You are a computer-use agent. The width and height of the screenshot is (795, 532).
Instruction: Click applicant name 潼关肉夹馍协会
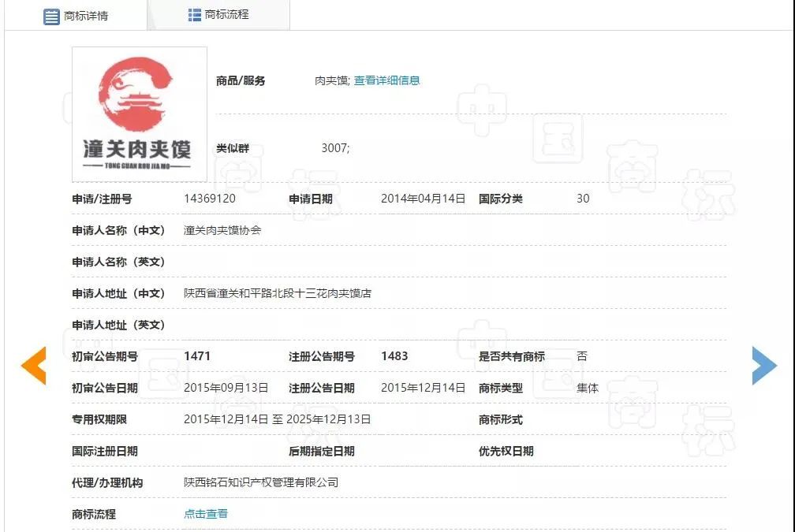pyautogui.click(x=222, y=230)
